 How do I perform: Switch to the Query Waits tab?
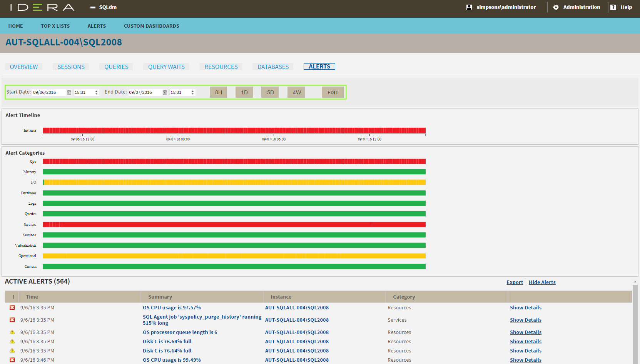(166, 67)
